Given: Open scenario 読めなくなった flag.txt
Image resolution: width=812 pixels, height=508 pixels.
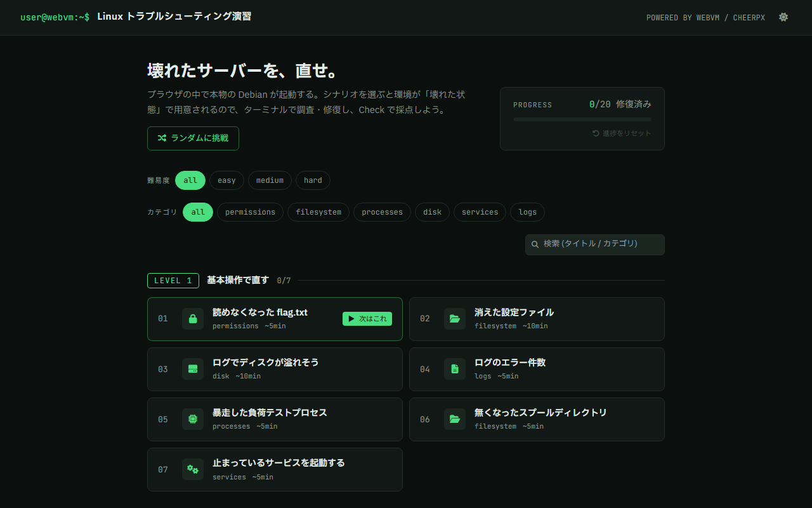Looking at the screenshot, I should [275, 319].
